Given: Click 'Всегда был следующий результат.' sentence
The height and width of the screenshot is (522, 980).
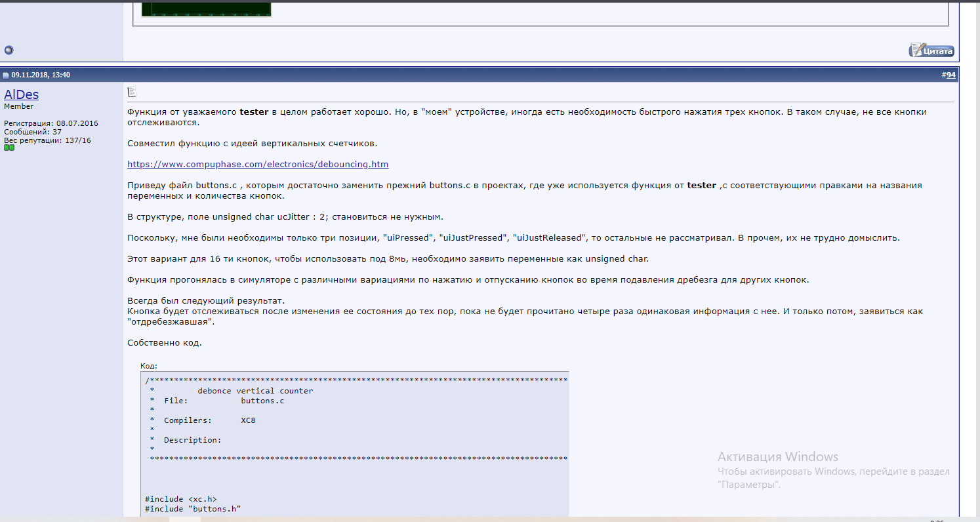Looking at the screenshot, I should click(206, 300).
